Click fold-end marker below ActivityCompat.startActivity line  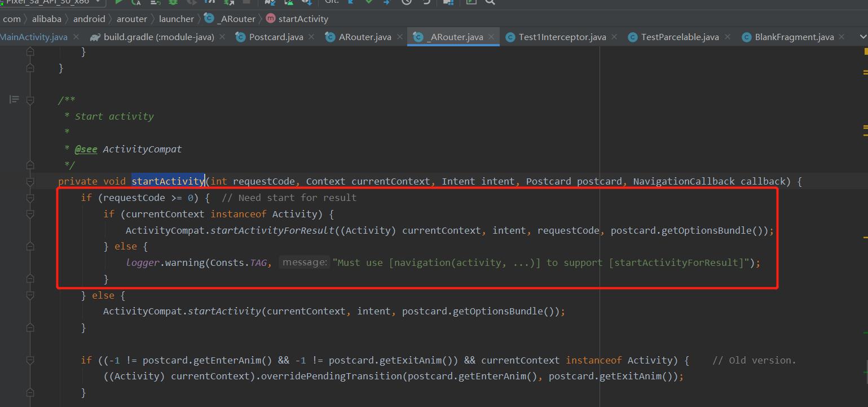[x=30, y=327]
